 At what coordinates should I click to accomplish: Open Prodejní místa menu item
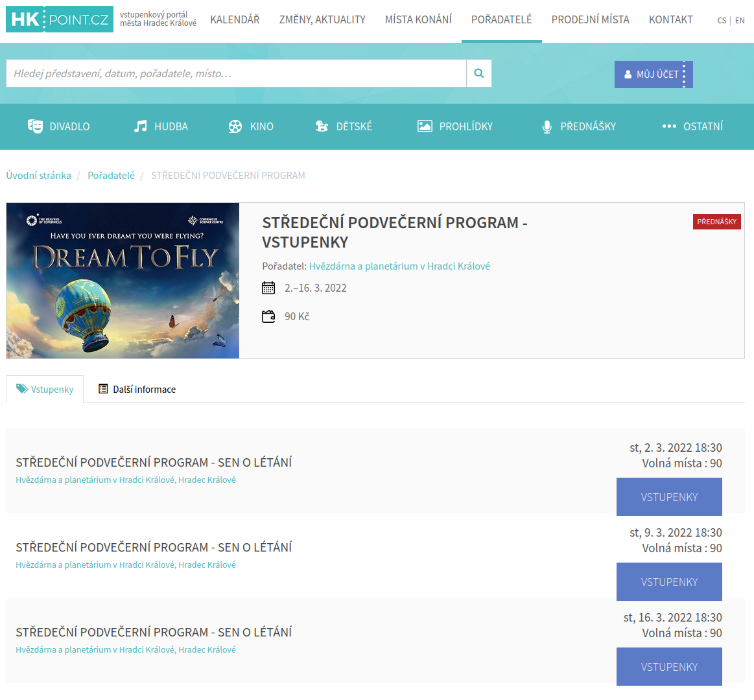click(591, 19)
